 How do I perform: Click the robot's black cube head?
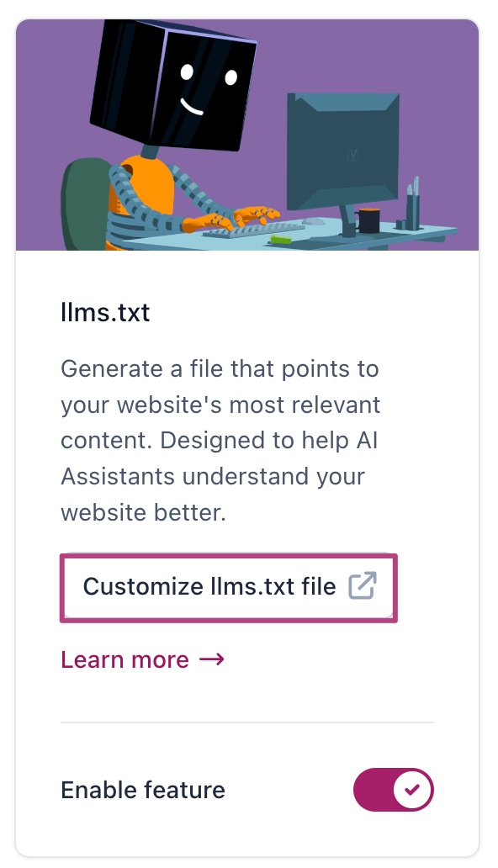click(x=173, y=83)
